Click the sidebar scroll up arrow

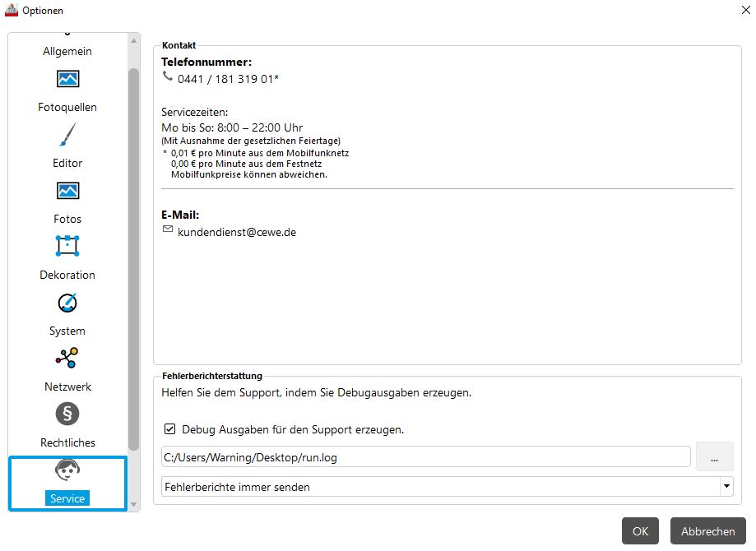[x=133, y=41]
